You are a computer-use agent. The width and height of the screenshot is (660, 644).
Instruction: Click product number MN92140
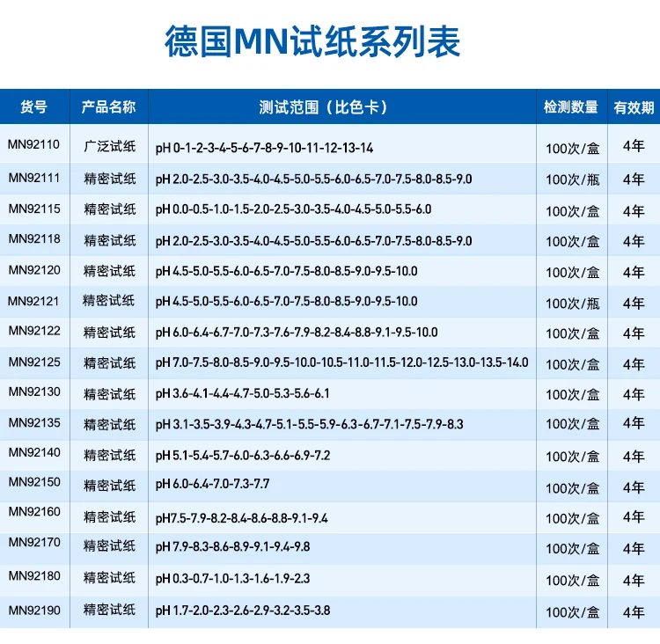pos(34,452)
